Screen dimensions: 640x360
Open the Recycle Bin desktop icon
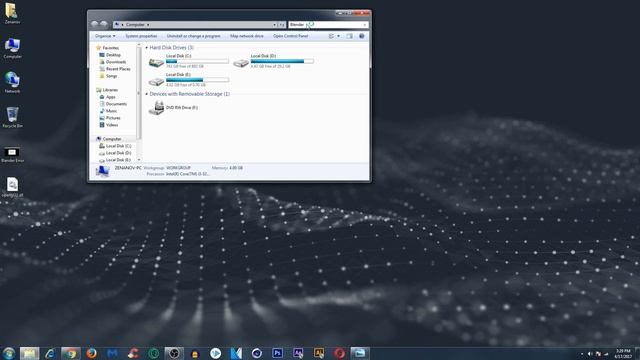point(12,118)
